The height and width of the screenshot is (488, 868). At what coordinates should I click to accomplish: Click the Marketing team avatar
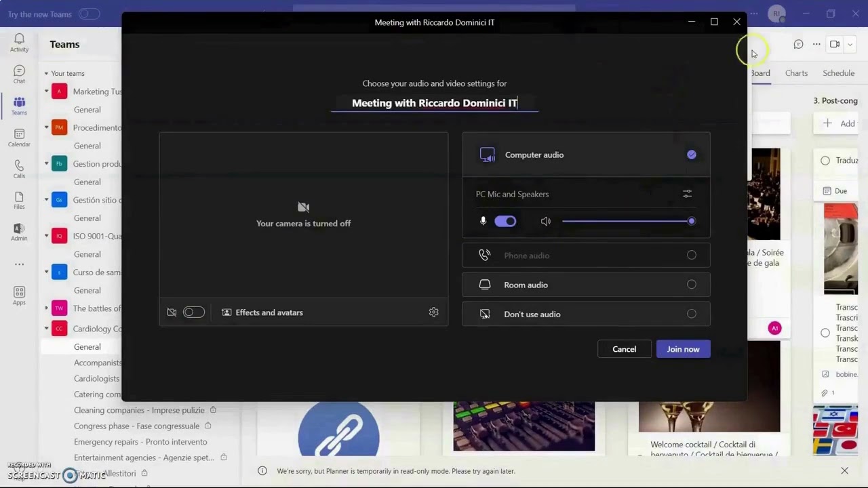[59, 91]
